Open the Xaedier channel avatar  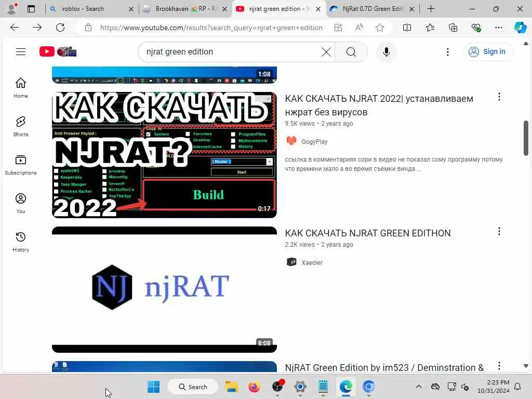point(291,262)
